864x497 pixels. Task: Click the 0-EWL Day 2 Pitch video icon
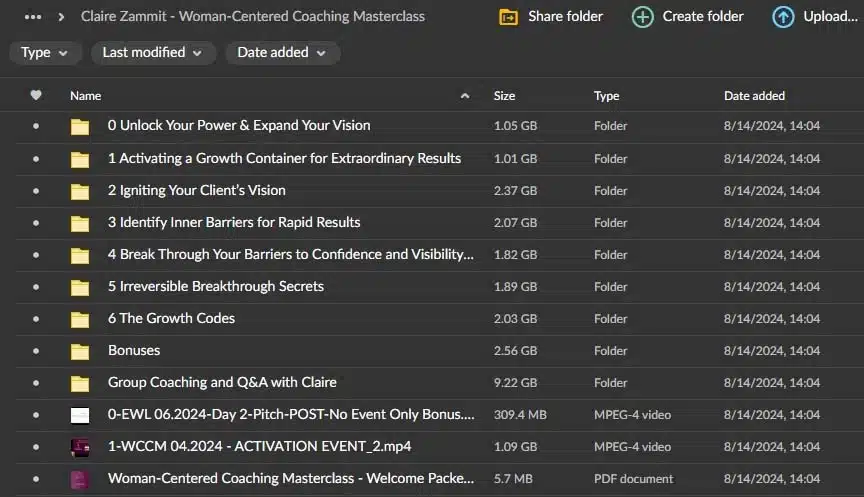coord(80,415)
